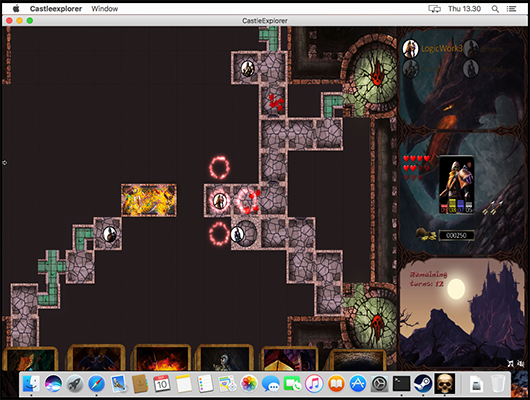Select the winged demon card in the hand

pyautogui.click(x=96, y=358)
